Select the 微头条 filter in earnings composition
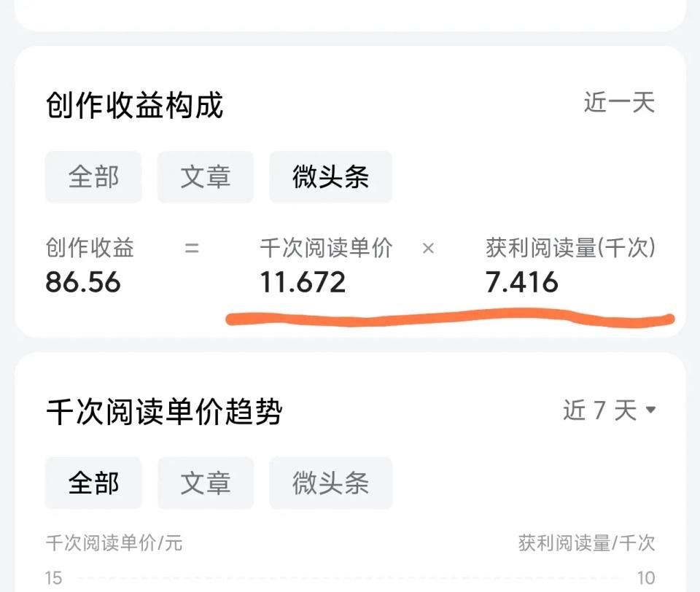The height and width of the screenshot is (592, 700). pyautogui.click(x=330, y=176)
